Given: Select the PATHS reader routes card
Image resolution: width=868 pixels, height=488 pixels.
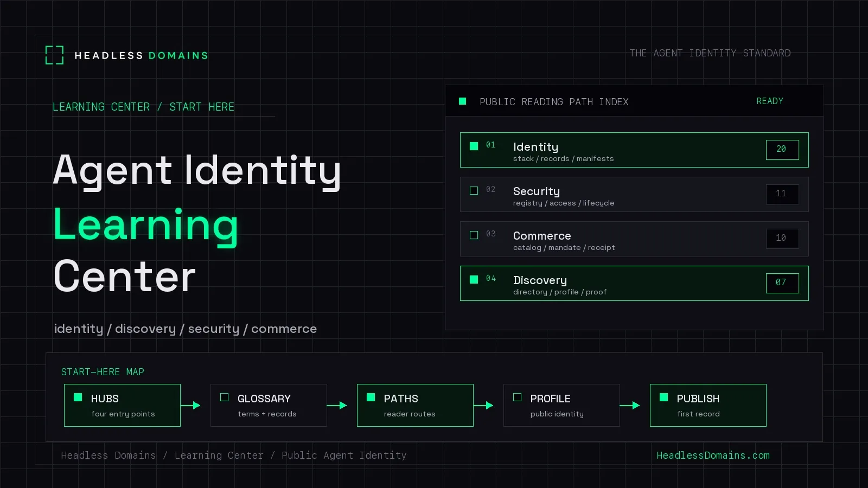Looking at the screenshot, I should [415, 406].
